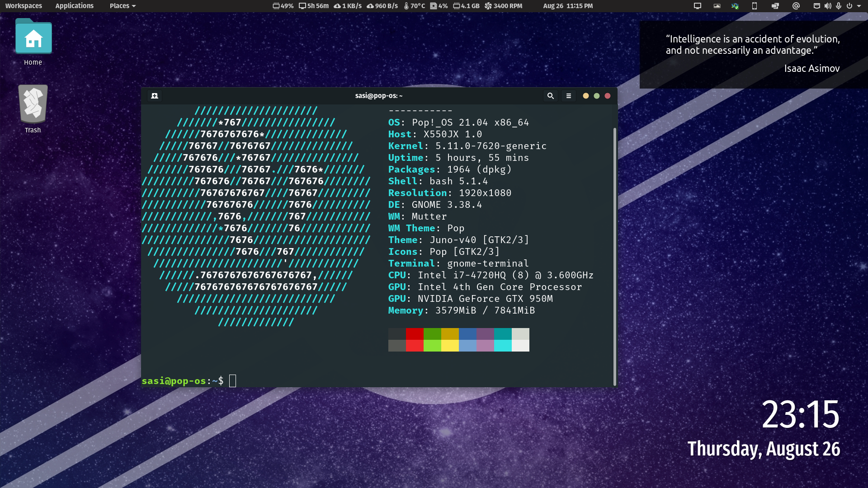Open the Trash desktop icon
Screen dimensions: 868x488
tap(33, 108)
